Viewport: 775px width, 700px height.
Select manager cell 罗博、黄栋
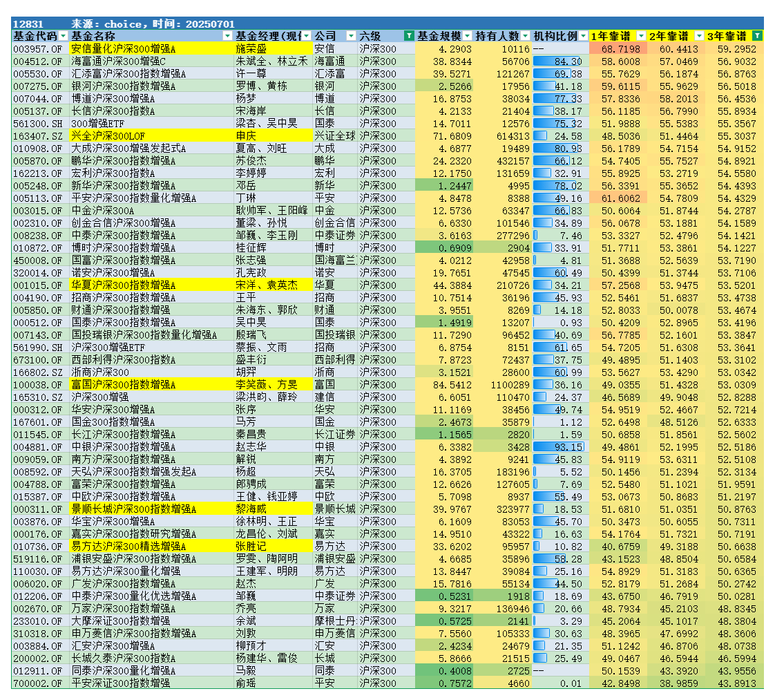click(274, 86)
